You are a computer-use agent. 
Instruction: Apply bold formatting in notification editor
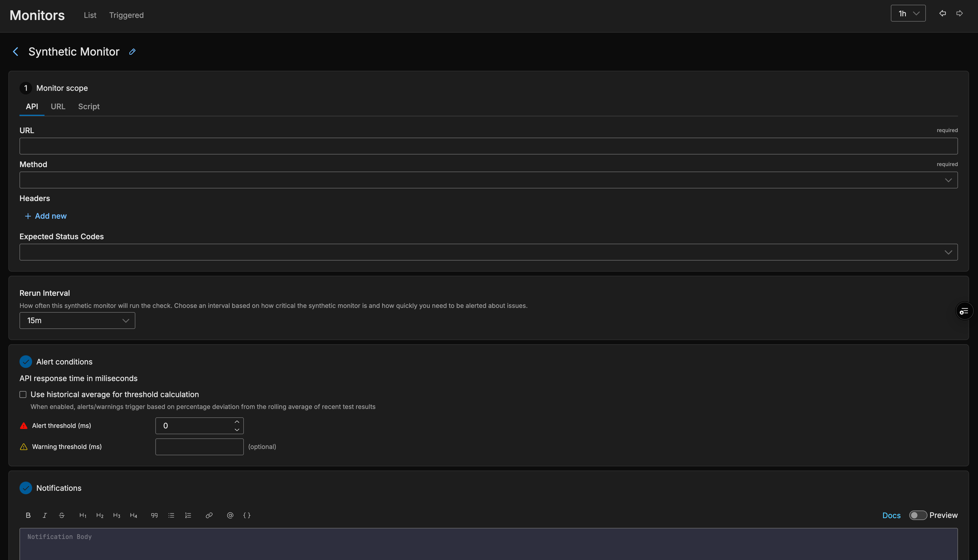[x=28, y=515]
